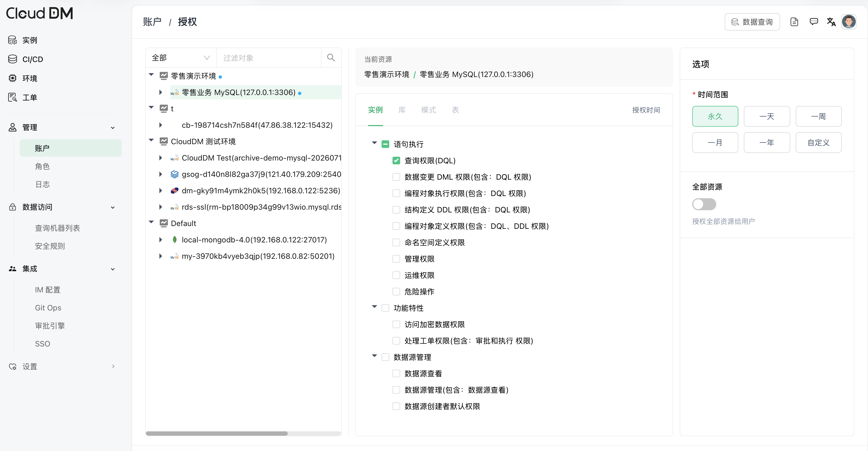Image resolution: width=868 pixels, height=451 pixels.
Task: Collapse the 管理 sidebar section
Action: [113, 128]
